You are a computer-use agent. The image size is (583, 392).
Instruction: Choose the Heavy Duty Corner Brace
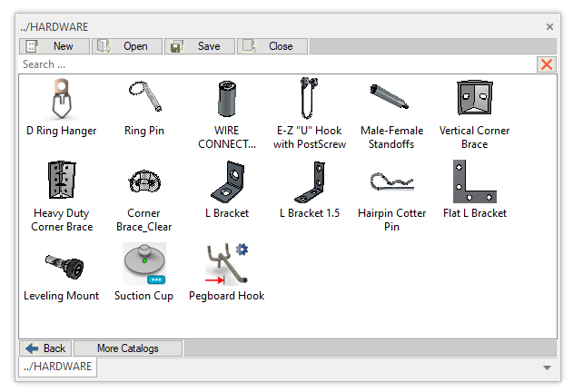pyautogui.click(x=62, y=182)
